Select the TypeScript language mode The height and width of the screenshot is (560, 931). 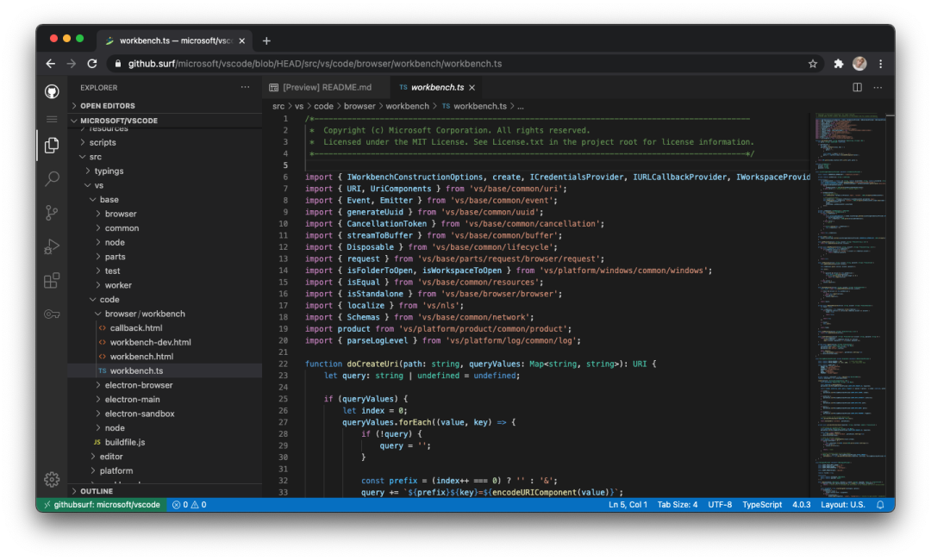(762, 505)
